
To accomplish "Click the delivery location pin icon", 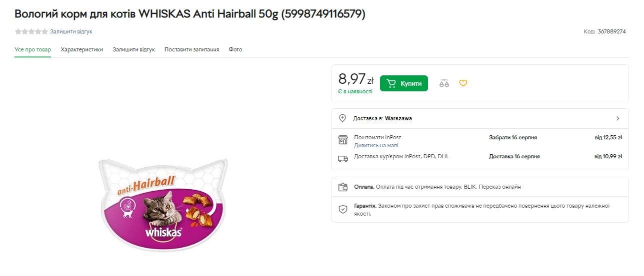I will 342,118.
